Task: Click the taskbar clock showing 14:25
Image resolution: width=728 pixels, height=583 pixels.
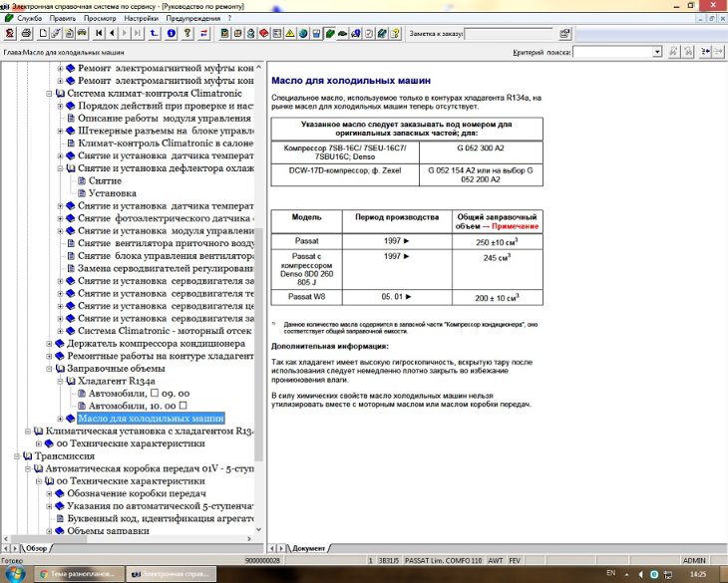Action: coord(698,574)
